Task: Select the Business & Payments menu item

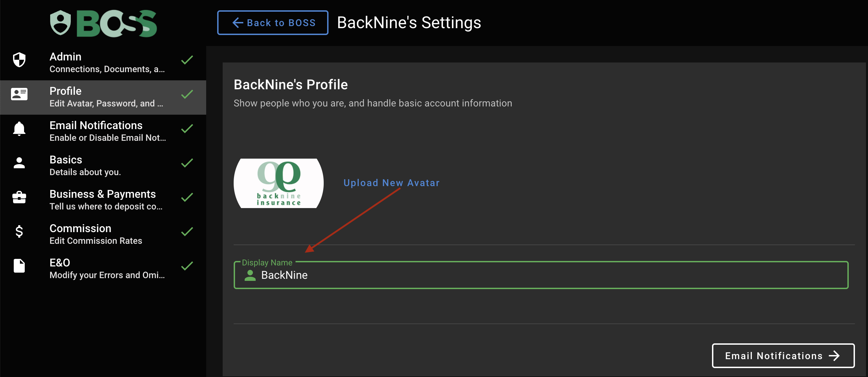Action: coord(103,200)
